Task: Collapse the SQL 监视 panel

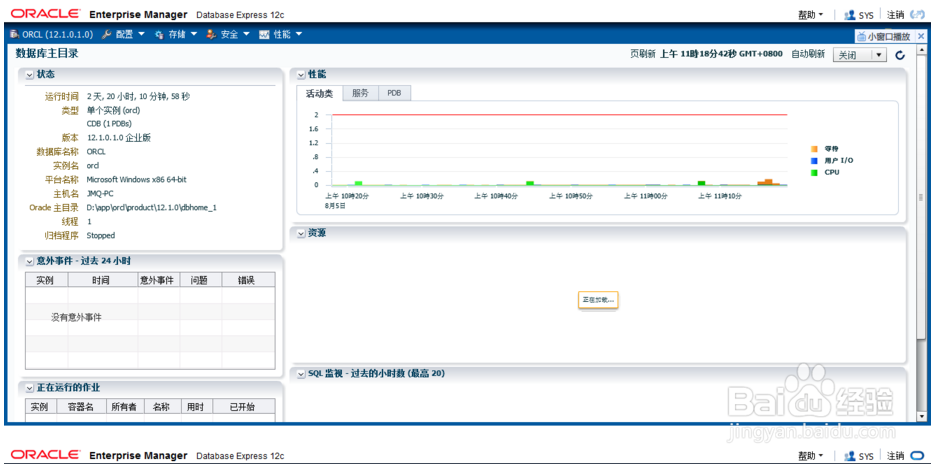Action: click(x=301, y=374)
